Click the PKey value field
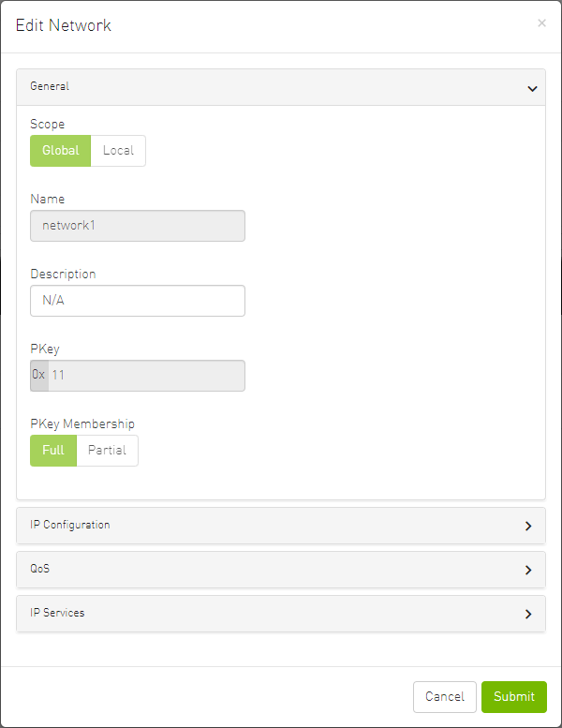This screenshot has width=562, height=728. [x=145, y=376]
